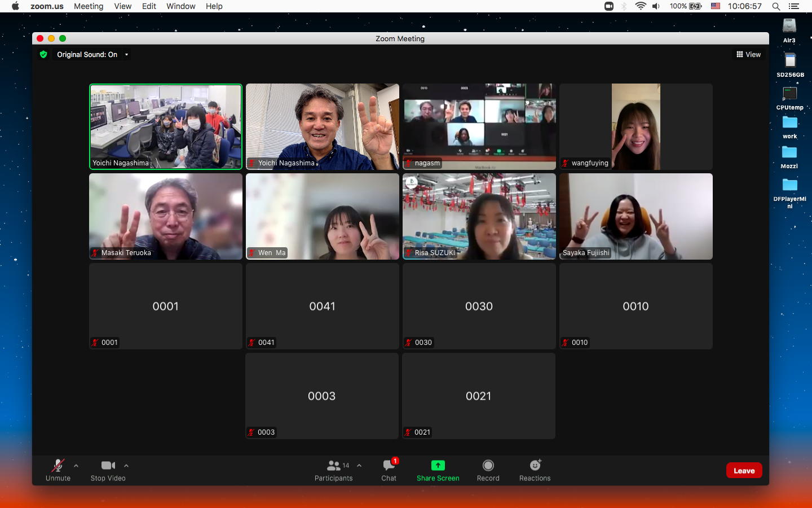Screen dimensions: 812x508
Task: Select the 0010 participant tile
Action: tap(636, 306)
